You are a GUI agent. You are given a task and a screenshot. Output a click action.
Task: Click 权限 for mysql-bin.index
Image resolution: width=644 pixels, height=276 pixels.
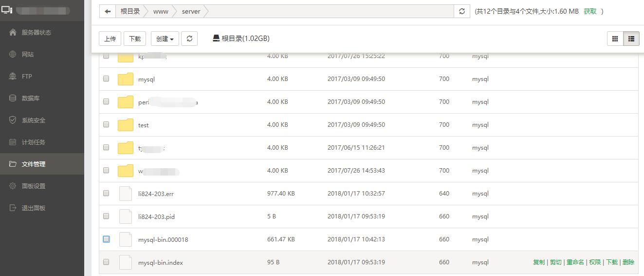pyautogui.click(x=595, y=262)
